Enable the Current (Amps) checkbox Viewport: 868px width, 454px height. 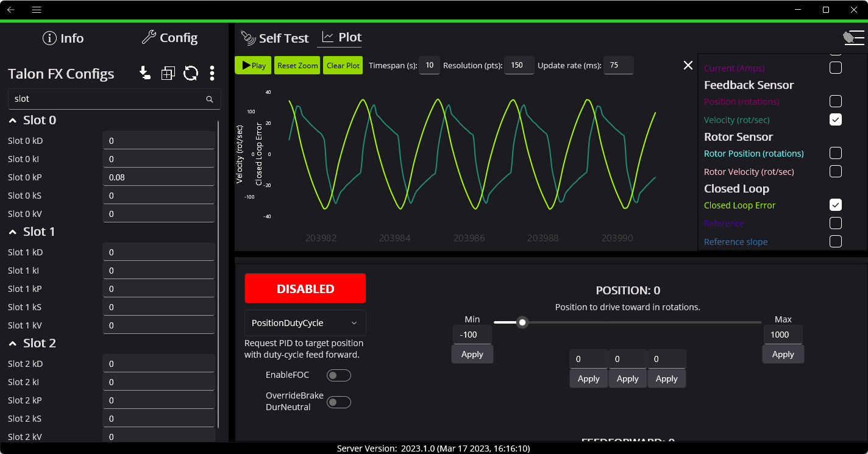pos(836,68)
